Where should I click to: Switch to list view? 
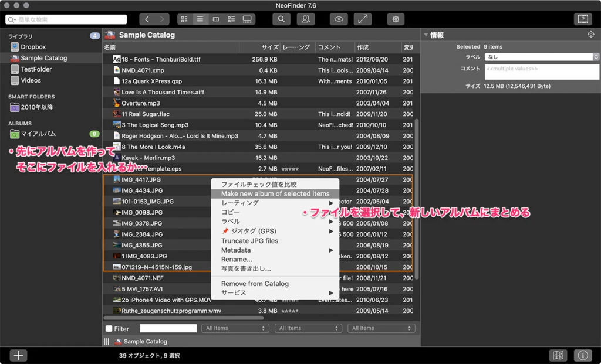tap(200, 19)
